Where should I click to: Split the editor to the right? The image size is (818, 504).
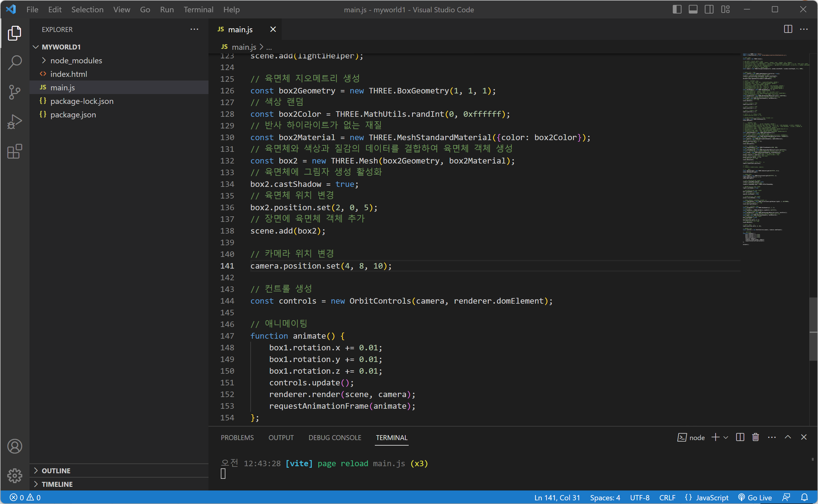coord(788,29)
